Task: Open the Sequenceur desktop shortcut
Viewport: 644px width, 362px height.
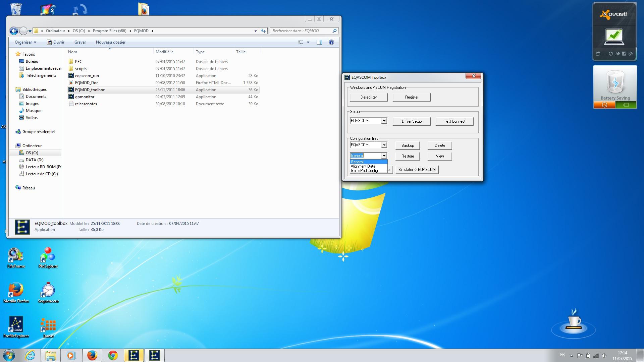Action: point(48,290)
